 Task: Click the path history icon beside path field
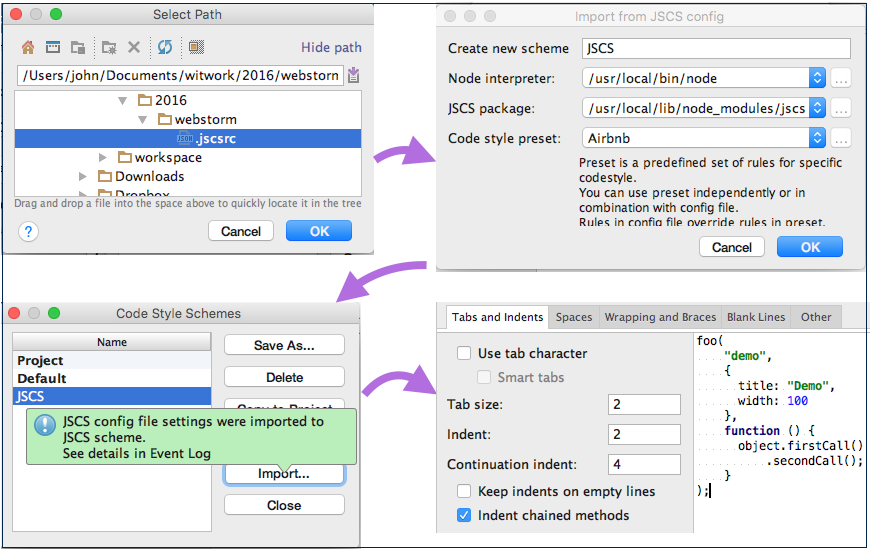point(354,76)
